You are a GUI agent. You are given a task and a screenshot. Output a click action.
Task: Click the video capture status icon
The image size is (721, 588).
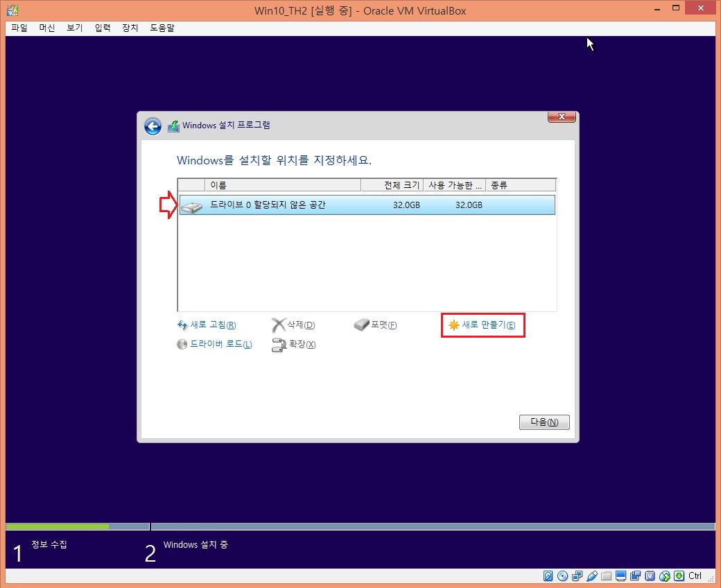click(x=636, y=576)
